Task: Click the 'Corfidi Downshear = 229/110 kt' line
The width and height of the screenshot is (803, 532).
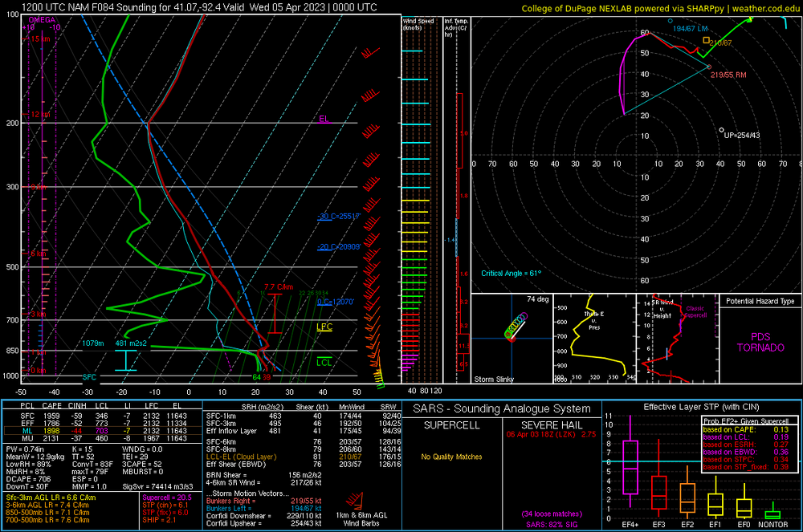Action: point(263,516)
